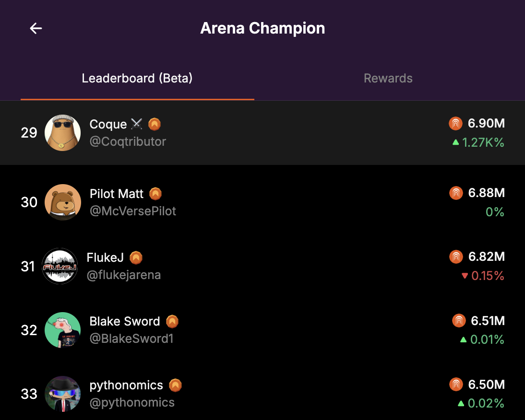Switch to the Rewards tab
The width and height of the screenshot is (525, 420).
(x=388, y=78)
